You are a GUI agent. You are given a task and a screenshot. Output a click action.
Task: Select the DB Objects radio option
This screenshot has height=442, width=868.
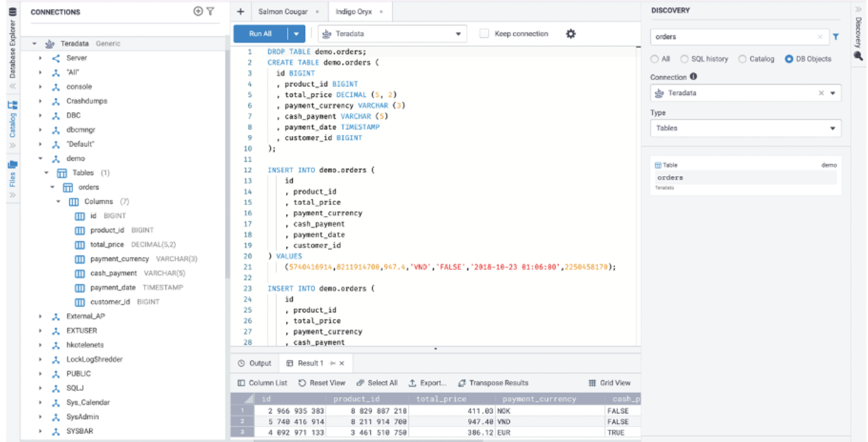coord(789,59)
